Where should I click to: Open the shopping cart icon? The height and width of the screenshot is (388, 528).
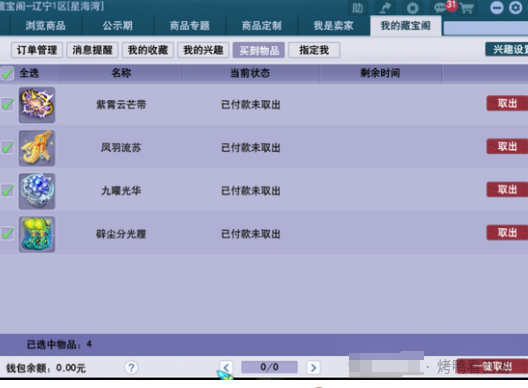(467, 8)
